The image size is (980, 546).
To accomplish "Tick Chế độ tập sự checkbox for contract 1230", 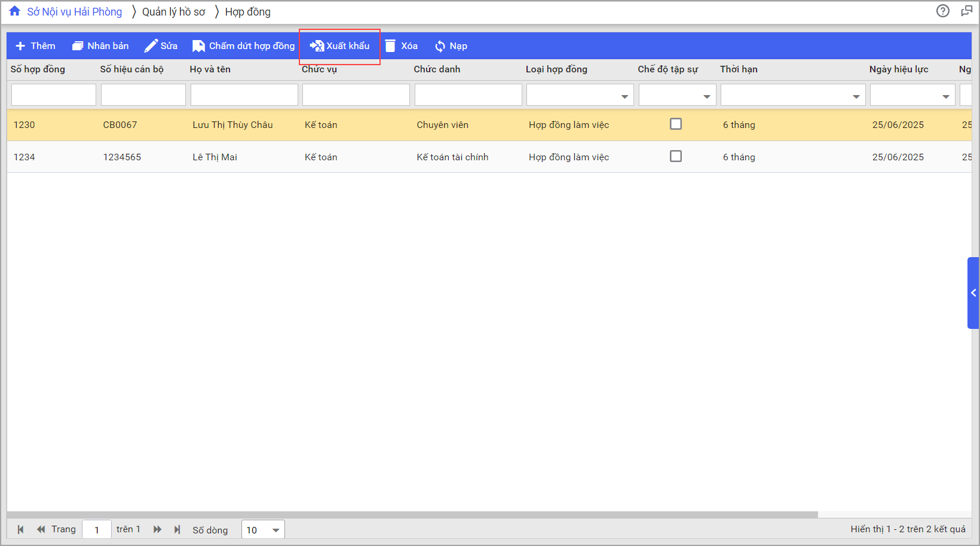I will [676, 124].
